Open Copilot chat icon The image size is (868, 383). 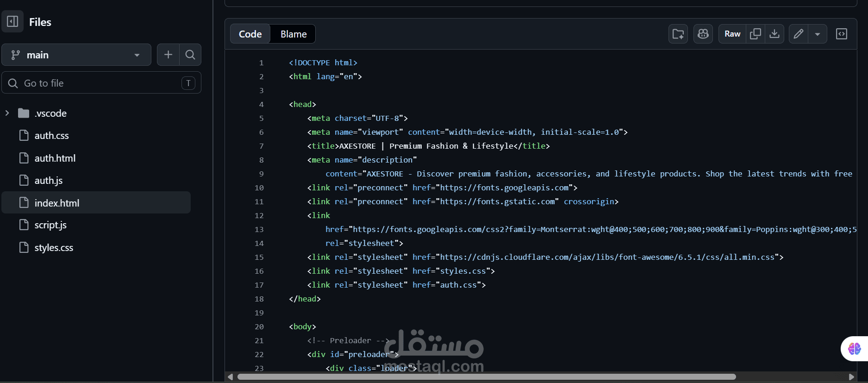(x=703, y=34)
